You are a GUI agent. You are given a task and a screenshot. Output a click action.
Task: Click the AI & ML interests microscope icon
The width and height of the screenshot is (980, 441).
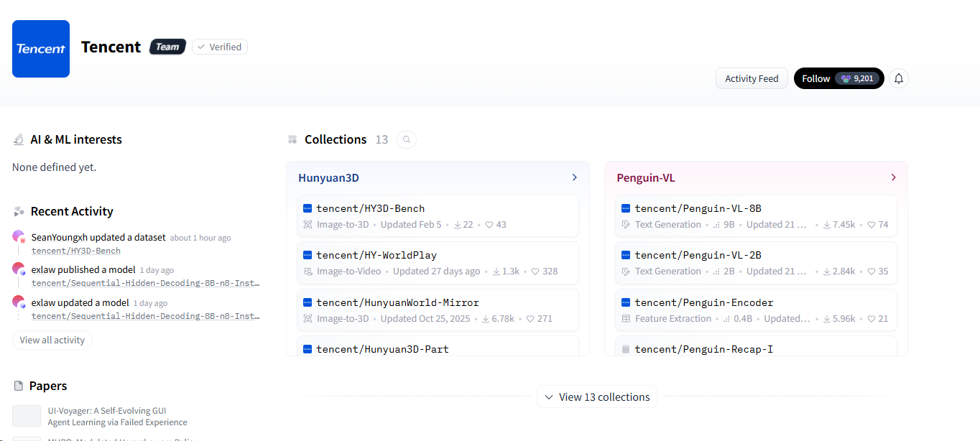pos(19,139)
